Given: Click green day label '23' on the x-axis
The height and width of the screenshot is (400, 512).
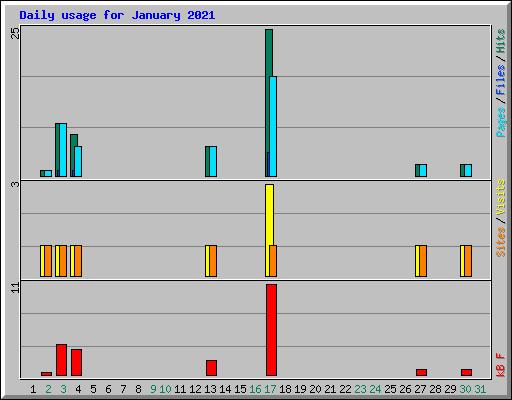Looking at the screenshot, I should (360, 389).
